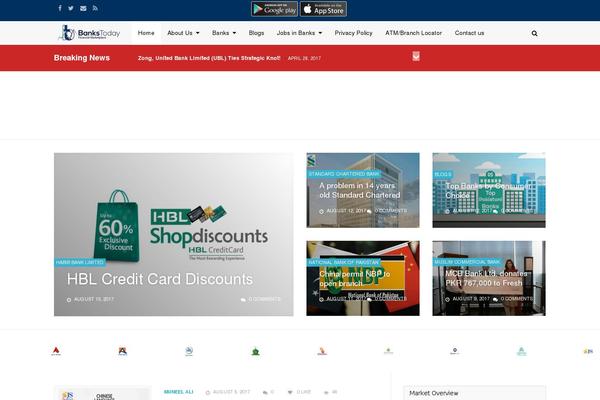Open Top Banks by Consumer Choice post
Viewport: 600px width, 400px height.
(488, 190)
